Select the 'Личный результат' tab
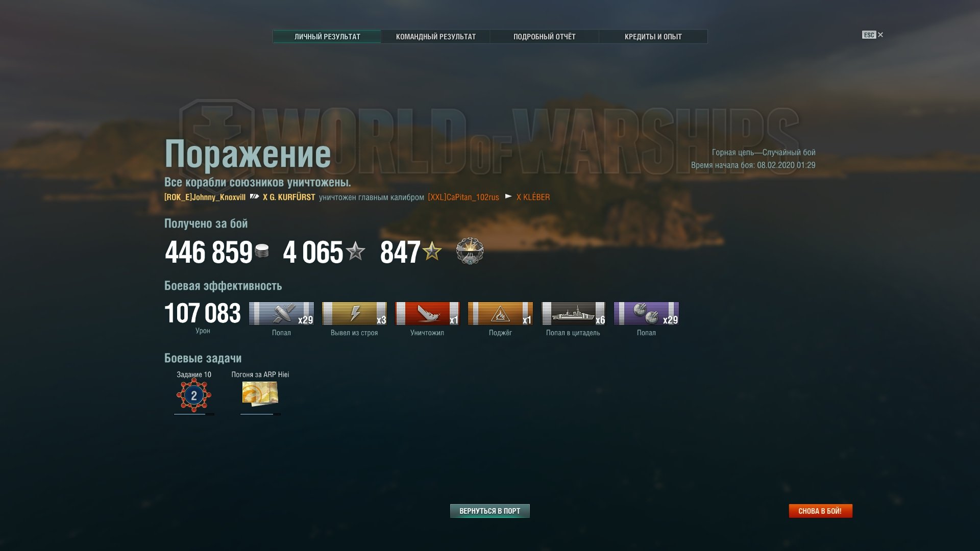Image resolution: width=980 pixels, height=551 pixels. (x=327, y=37)
